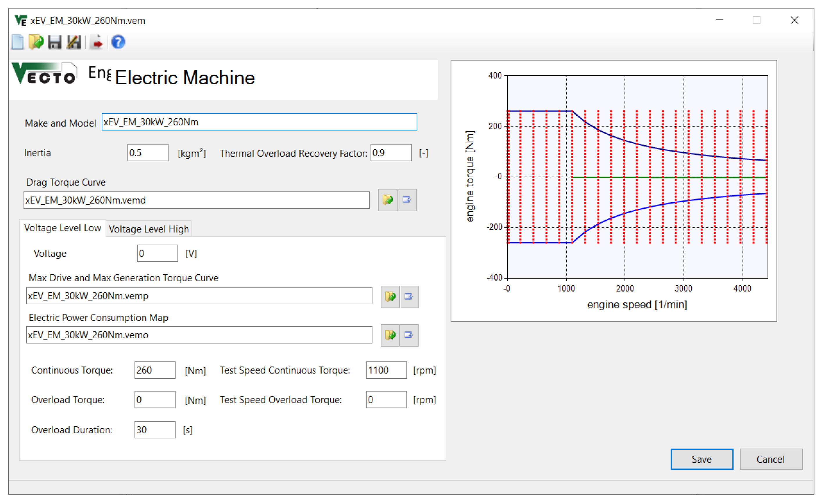Open Drag Torque Curve file in editor
Image resolution: width=822 pixels, height=504 pixels.
pyautogui.click(x=407, y=200)
